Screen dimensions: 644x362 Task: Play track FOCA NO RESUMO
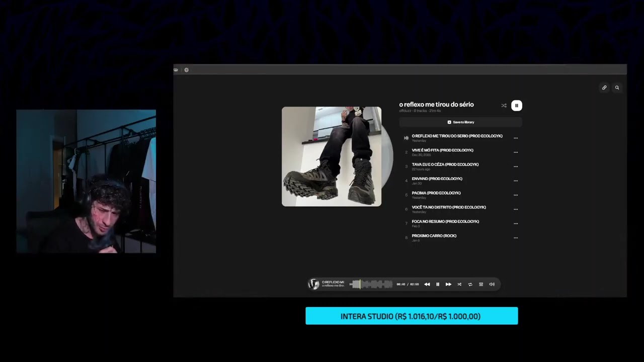click(445, 221)
